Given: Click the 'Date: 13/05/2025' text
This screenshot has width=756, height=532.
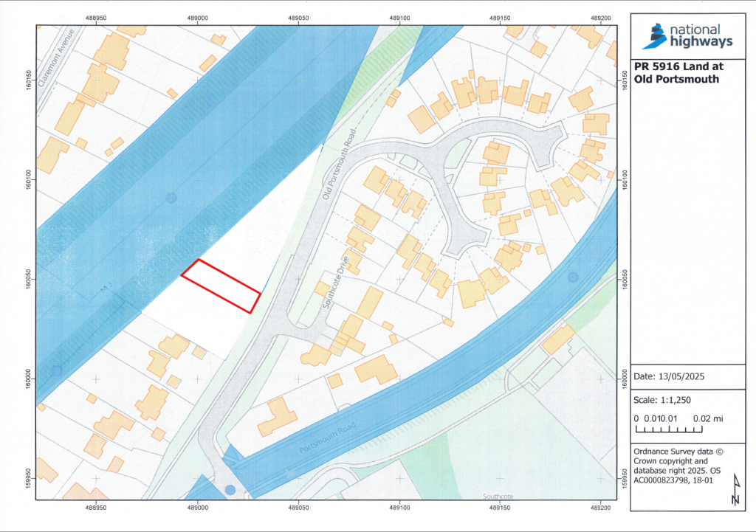Looking at the screenshot, I should pyautogui.click(x=670, y=377).
